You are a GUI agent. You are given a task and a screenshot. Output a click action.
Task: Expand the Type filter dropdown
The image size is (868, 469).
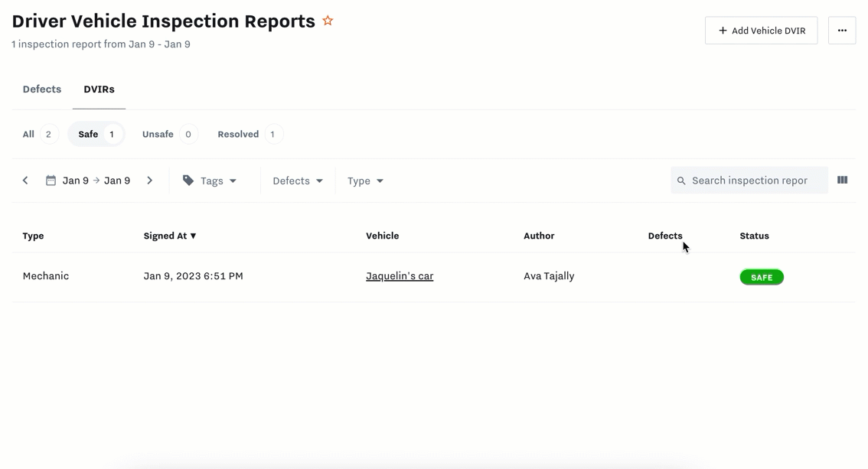(x=365, y=181)
